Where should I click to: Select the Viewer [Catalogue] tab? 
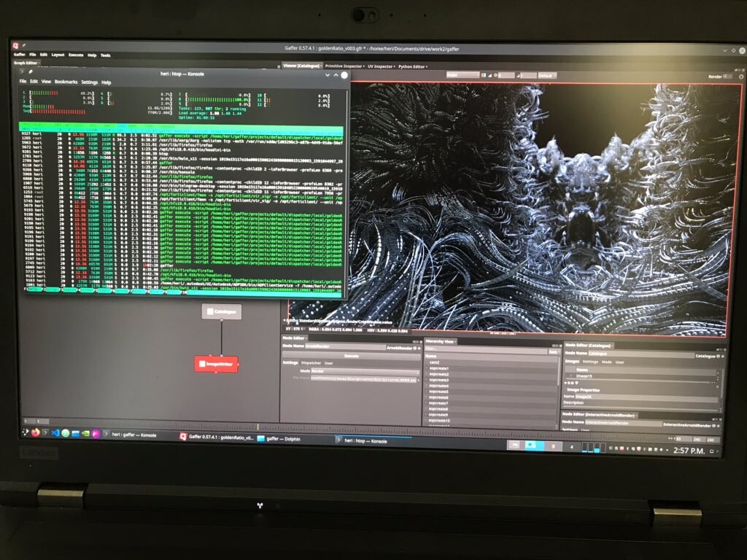click(302, 66)
